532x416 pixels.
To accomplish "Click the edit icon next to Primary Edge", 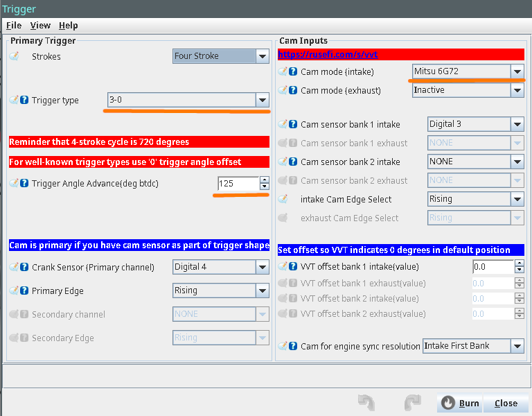I will 14,291.
